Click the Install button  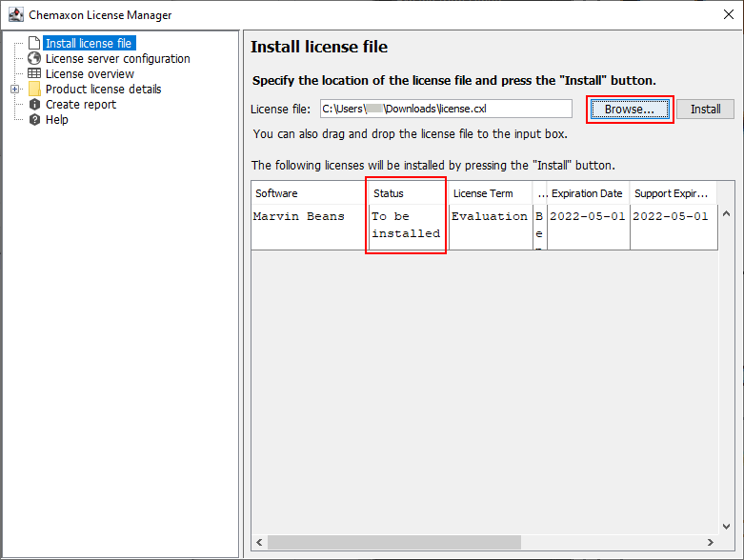click(705, 110)
